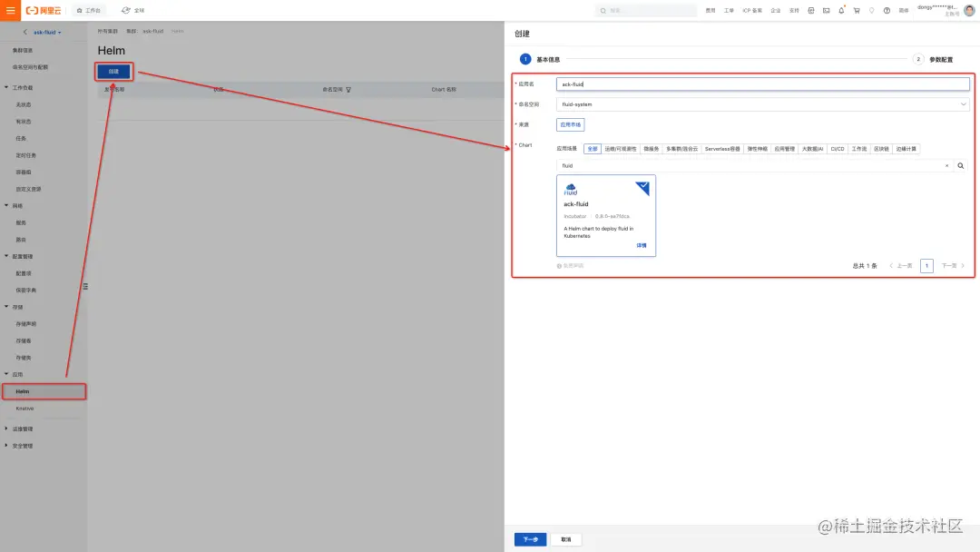
Task: Open the 企业 menu
Action: (x=776, y=10)
